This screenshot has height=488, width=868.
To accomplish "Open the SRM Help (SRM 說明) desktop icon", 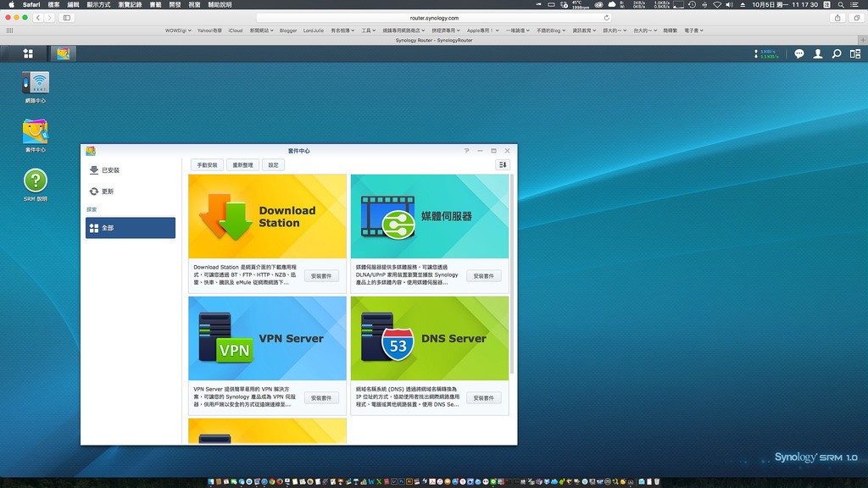I will pyautogui.click(x=36, y=185).
